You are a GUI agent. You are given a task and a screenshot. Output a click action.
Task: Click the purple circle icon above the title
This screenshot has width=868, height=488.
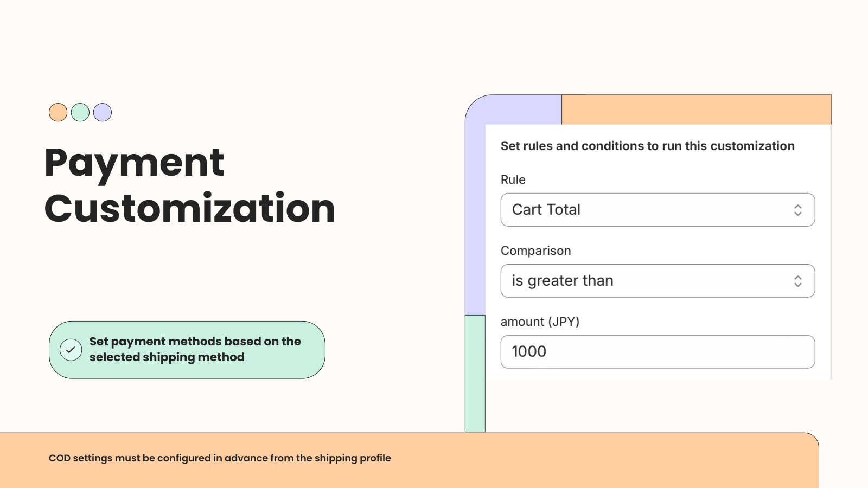(x=103, y=112)
